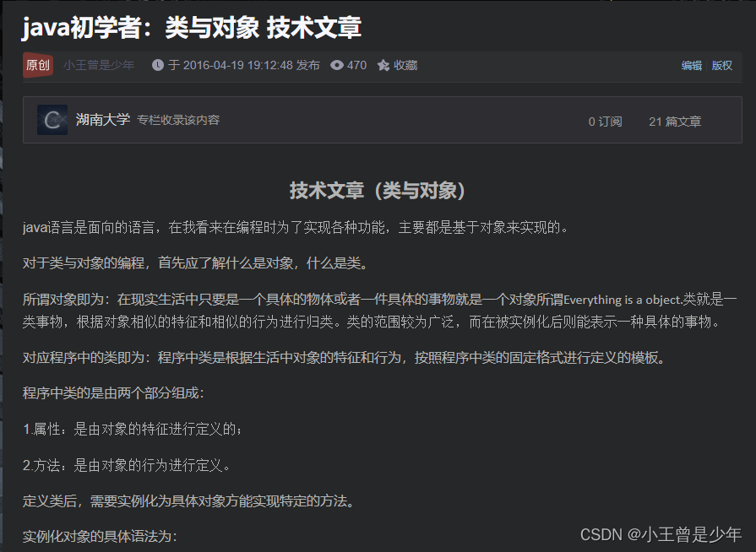756x552 pixels.
Task: Click the line starting with 1.属性
Action: [133, 429]
